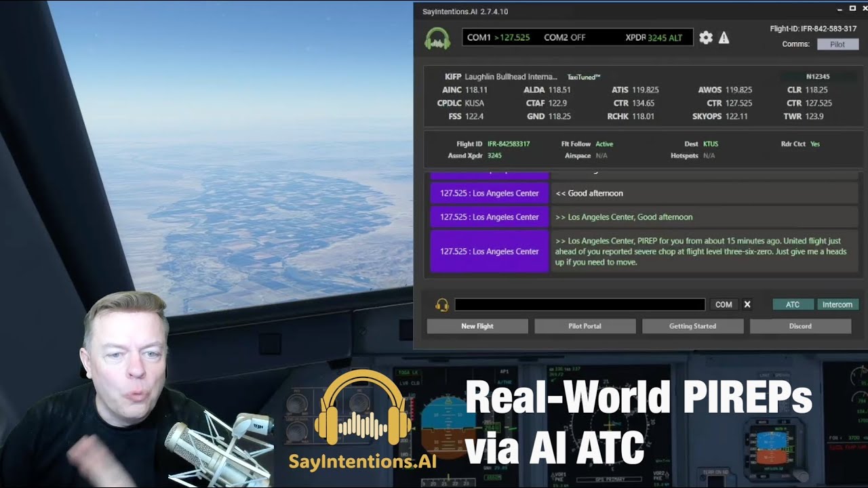Viewport: 868px width, 488px height.
Task: Select RCHK 118.01 frequency
Action: click(x=631, y=117)
